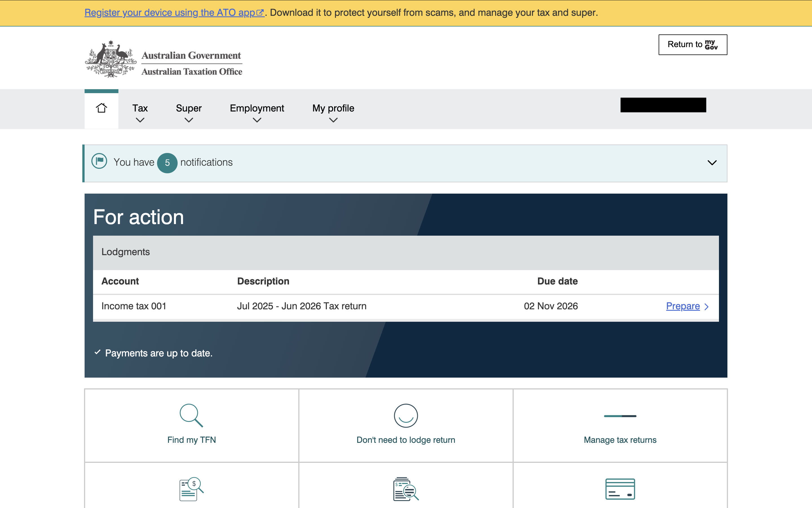Open the Find my TFN tile link
812x508 pixels.
(x=192, y=440)
